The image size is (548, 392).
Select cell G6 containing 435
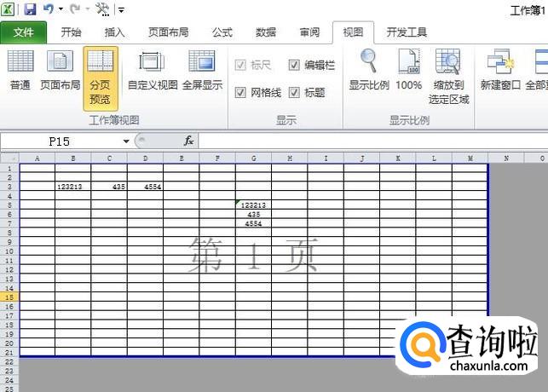(x=254, y=214)
